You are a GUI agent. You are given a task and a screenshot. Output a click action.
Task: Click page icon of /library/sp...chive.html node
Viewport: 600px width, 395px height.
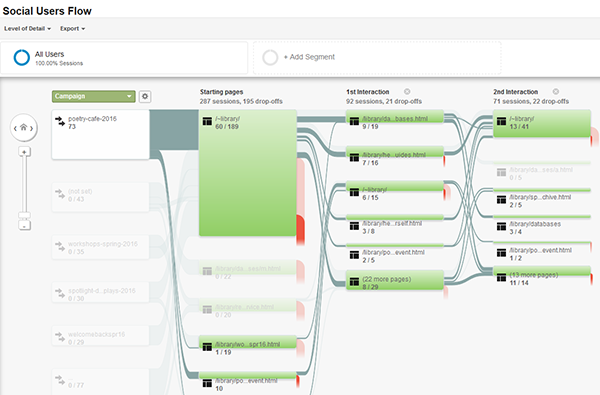click(x=501, y=199)
